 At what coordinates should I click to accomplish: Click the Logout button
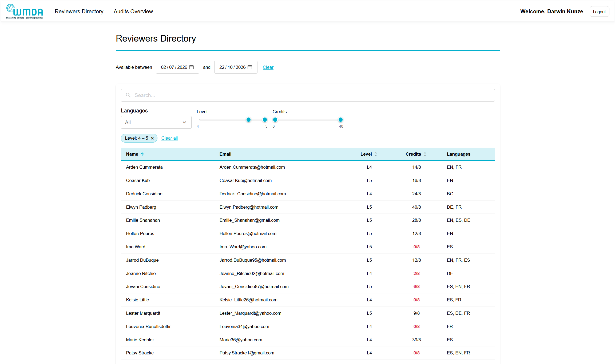click(x=599, y=11)
